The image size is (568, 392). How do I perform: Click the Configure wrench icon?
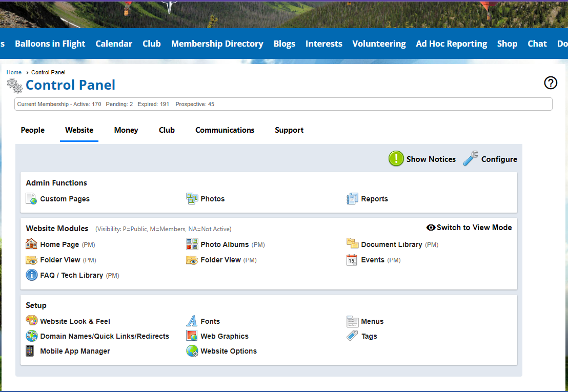(x=471, y=159)
